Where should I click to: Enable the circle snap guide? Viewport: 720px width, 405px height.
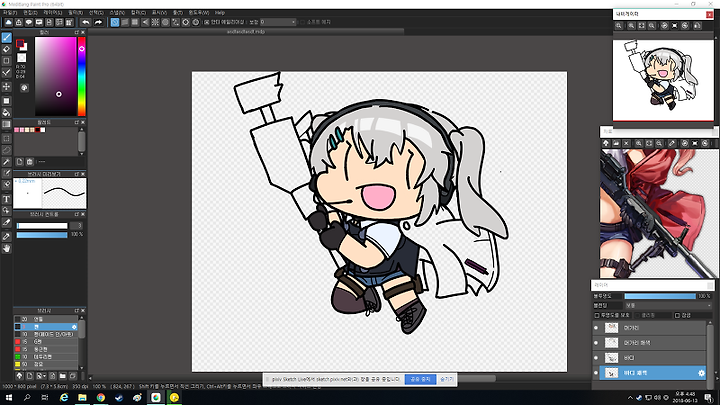click(165, 22)
